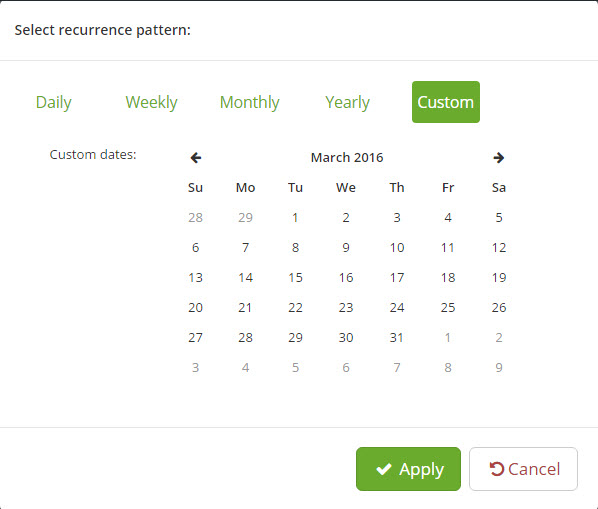Choose March 16 in the calendar
The width and height of the screenshot is (598, 509).
[346, 278]
